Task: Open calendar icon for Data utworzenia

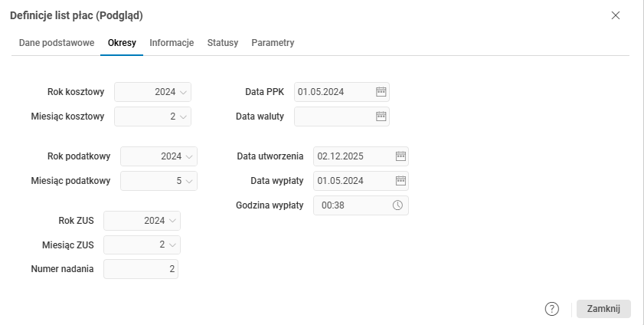Action: [400, 156]
